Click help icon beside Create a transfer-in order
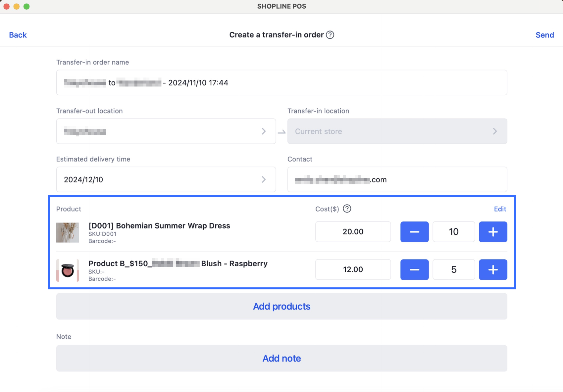Screen dimensions: 563x392 tap(330, 35)
